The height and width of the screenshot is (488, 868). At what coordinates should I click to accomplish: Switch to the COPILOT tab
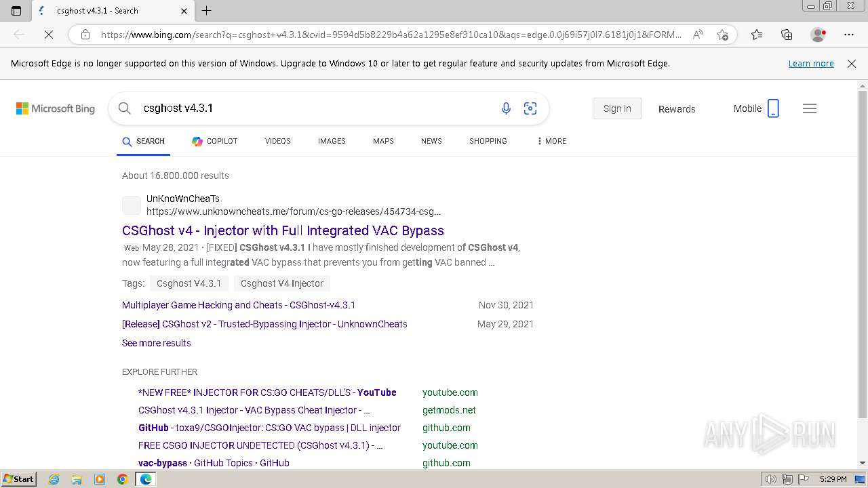(214, 141)
